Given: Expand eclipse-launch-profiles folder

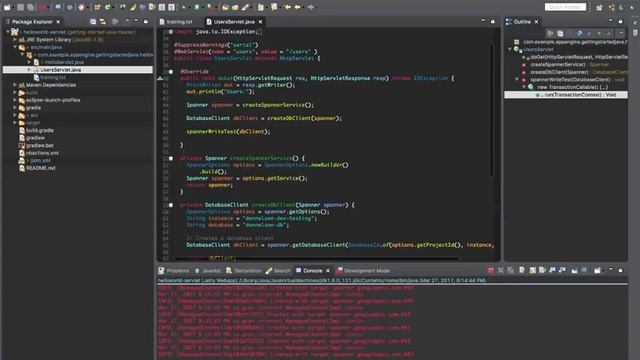Looking at the screenshot, I should 15,100.
